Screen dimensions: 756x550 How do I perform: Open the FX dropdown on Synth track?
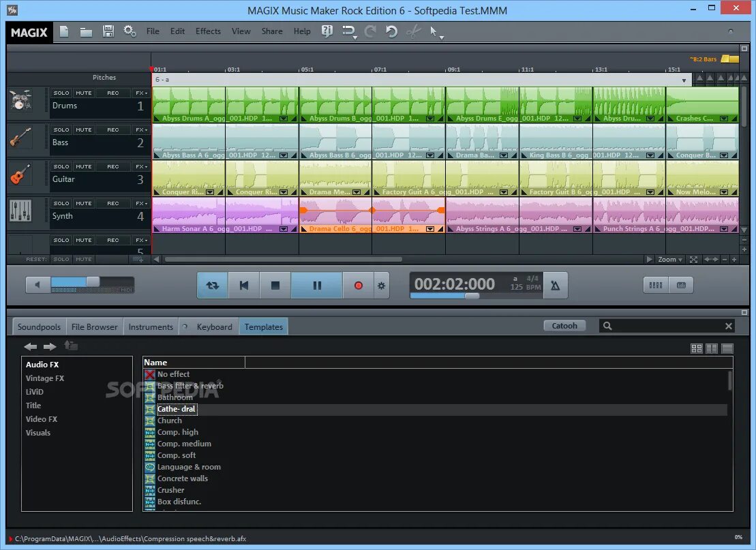141,203
